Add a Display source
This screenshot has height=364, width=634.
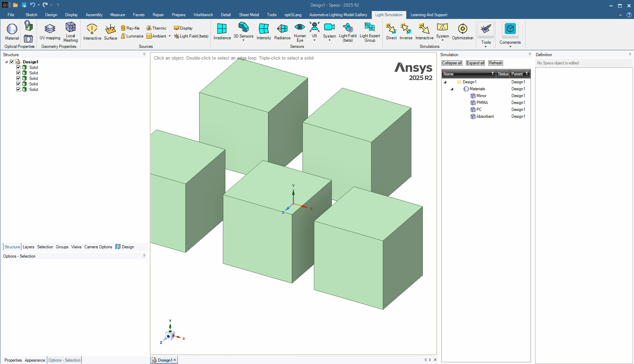[x=183, y=28]
